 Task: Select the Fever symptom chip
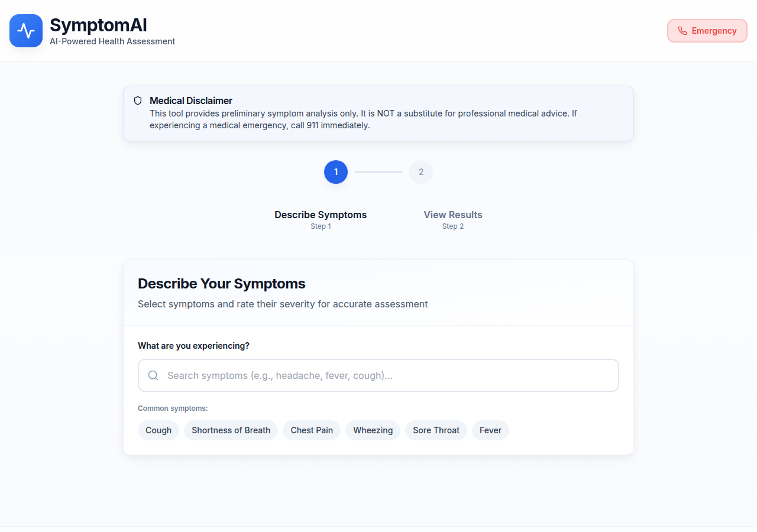[490, 430]
